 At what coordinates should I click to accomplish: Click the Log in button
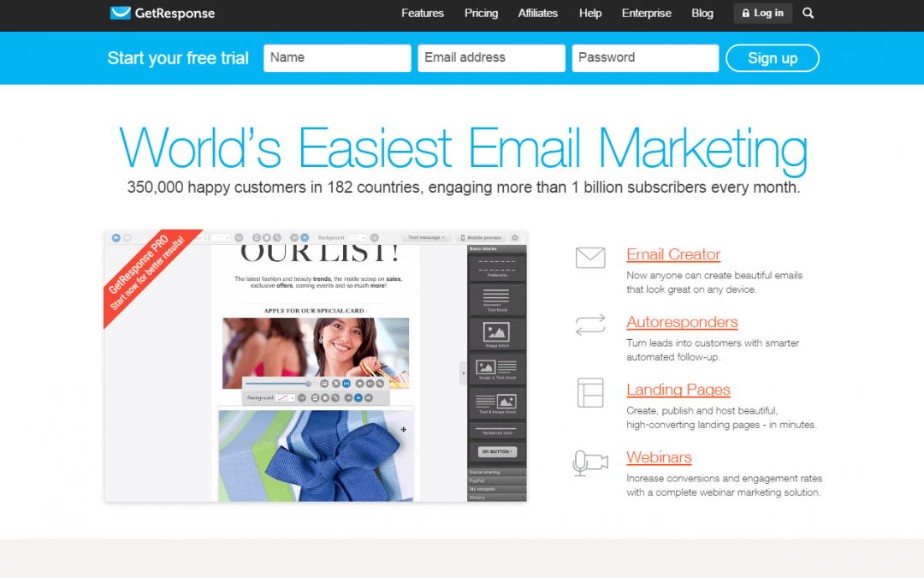click(x=762, y=13)
